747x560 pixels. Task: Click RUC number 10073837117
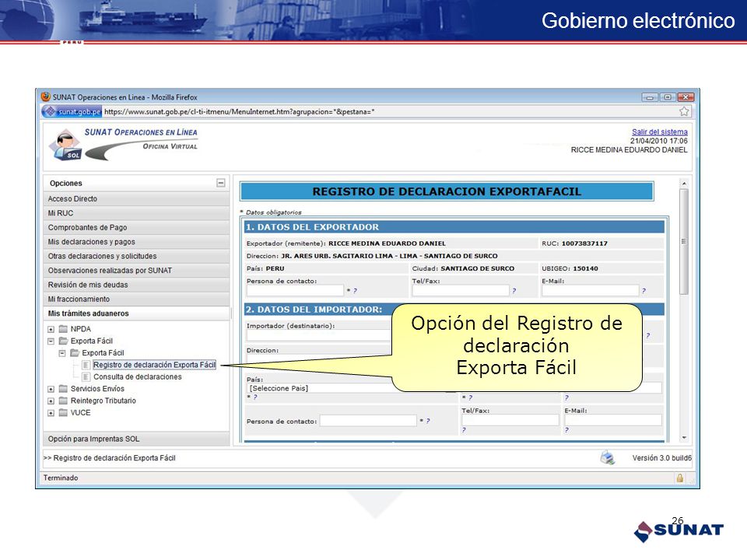(x=584, y=243)
